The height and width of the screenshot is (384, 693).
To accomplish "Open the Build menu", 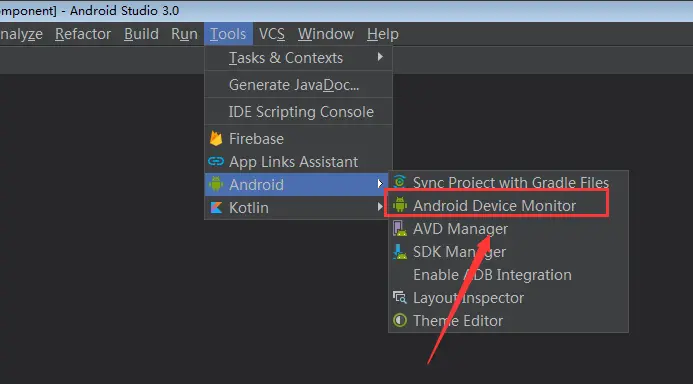I will (141, 34).
